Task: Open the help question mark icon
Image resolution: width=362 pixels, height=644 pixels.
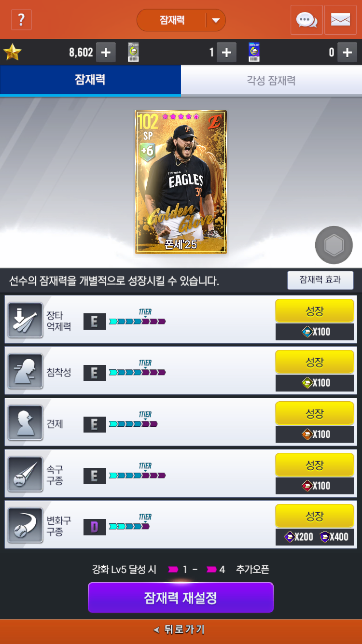Action: click(21, 20)
